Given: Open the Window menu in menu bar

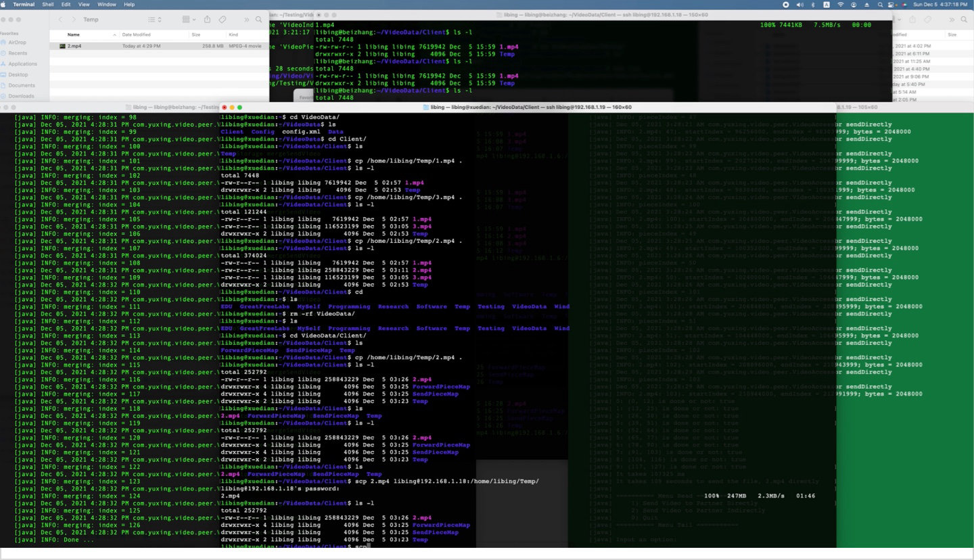Looking at the screenshot, I should [106, 4].
